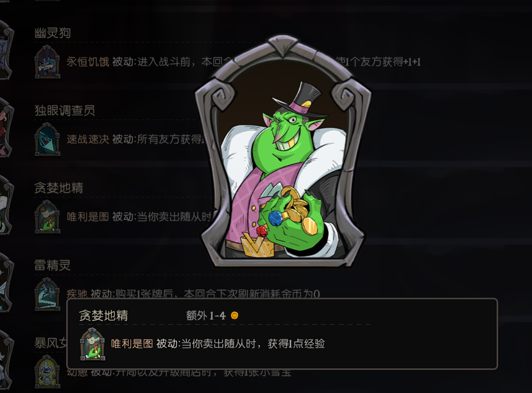Screen dimensions: 532x393
Task: Click the 额外 1-4 bonus text in tooltip
Action: click(206, 316)
